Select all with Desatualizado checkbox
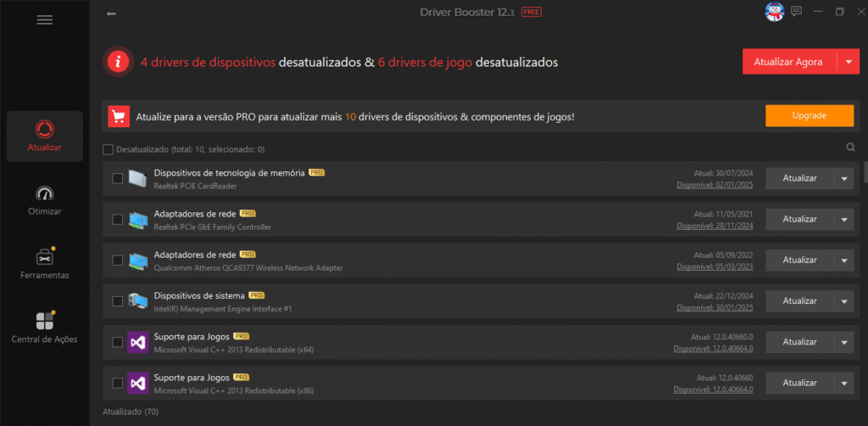The width and height of the screenshot is (868, 426). coord(108,149)
